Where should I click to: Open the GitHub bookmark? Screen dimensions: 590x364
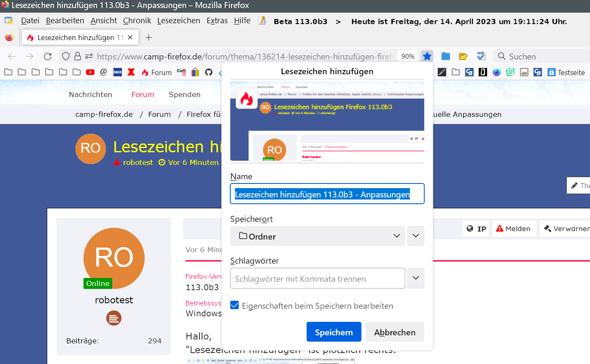click(x=208, y=72)
